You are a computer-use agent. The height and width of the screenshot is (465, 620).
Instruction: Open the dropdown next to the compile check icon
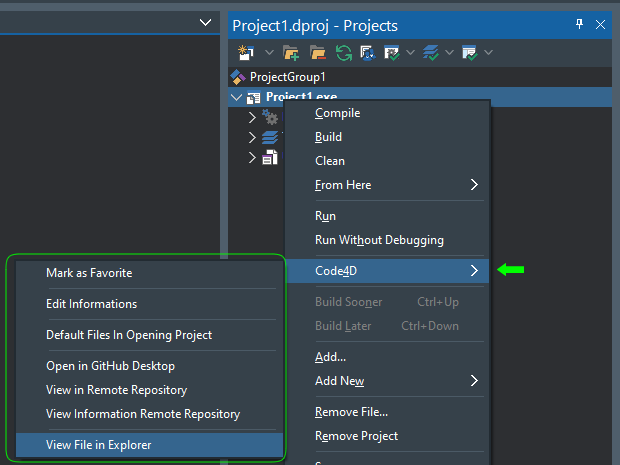[x=410, y=52]
